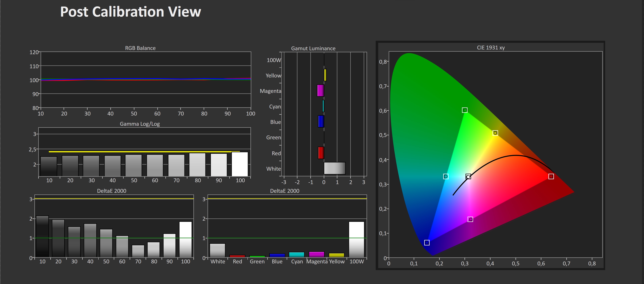Image resolution: width=644 pixels, height=284 pixels.
Task: Click the 100 percent gamma bar
Action: tap(240, 164)
